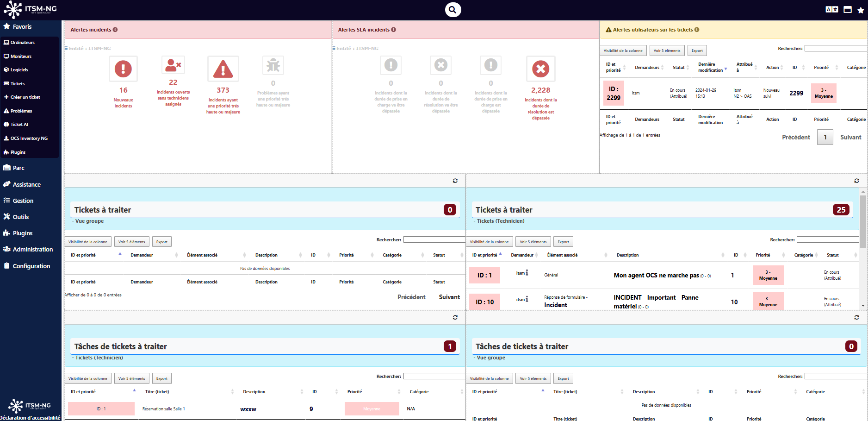Image resolution: width=868 pixels, height=421 pixels.
Task: Open Créer un ticket from favorites
Action: point(25,97)
